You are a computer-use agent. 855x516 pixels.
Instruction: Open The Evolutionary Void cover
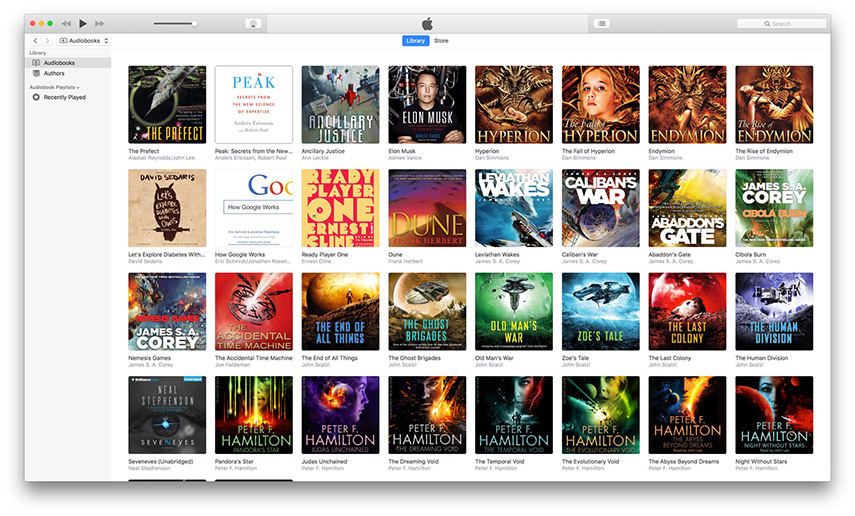tap(601, 415)
